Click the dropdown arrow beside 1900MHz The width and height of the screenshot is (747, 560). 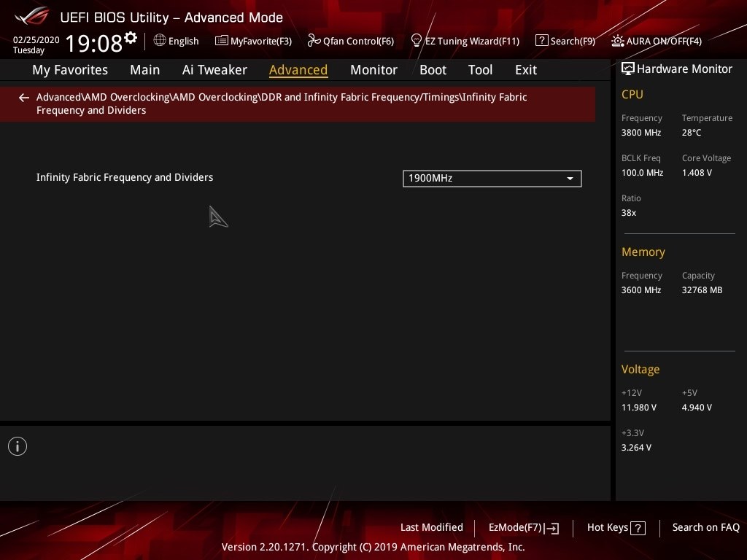click(570, 179)
